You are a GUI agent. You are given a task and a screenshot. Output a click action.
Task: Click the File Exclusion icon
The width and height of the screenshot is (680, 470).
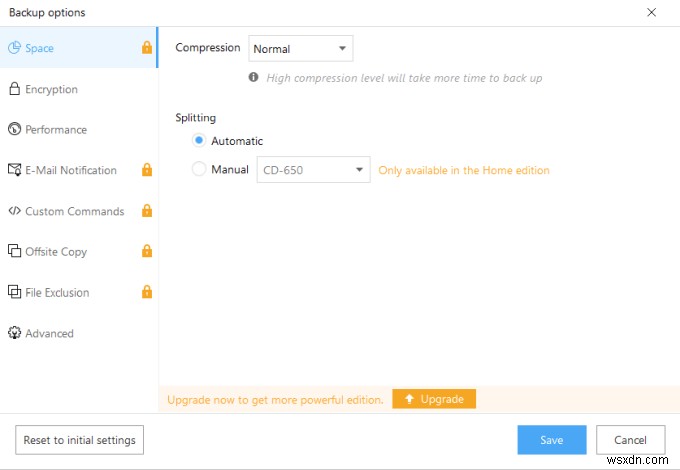click(15, 292)
